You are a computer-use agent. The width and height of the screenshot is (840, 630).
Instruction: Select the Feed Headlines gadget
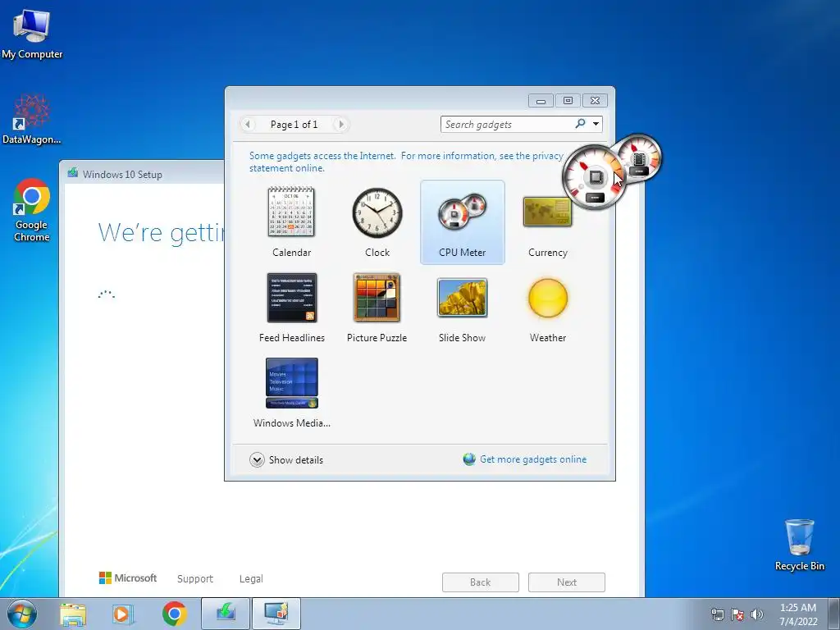click(x=291, y=308)
